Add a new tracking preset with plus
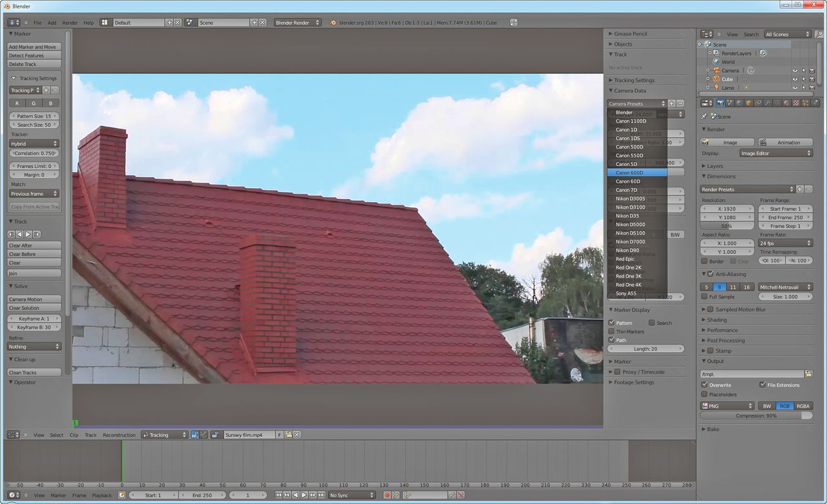Image resolution: width=827 pixels, height=504 pixels. [x=46, y=90]
